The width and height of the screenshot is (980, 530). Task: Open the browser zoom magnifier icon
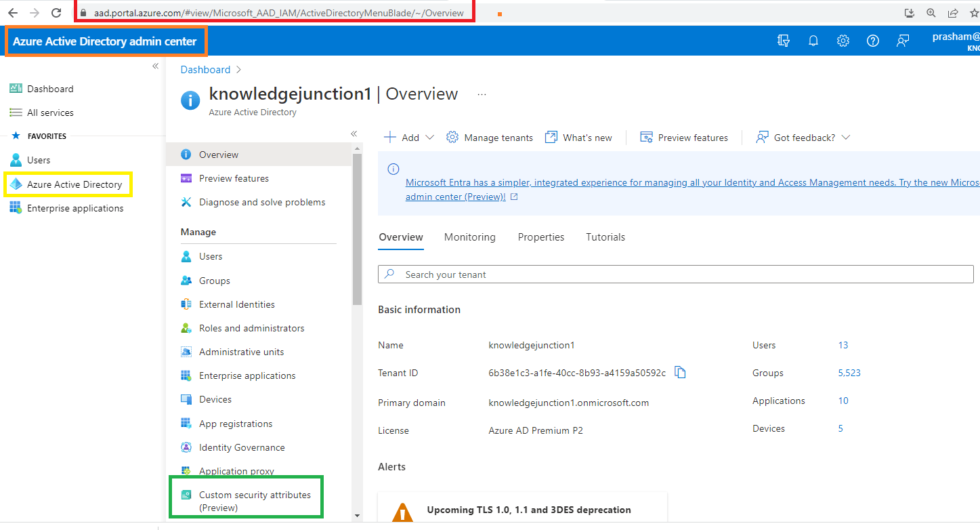click(931, 13)
